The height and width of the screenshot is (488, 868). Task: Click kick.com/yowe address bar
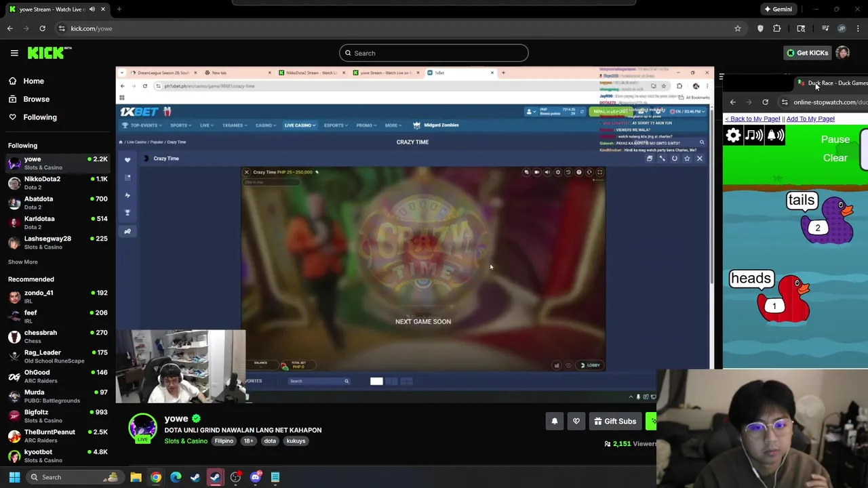[x=397, y=28]
